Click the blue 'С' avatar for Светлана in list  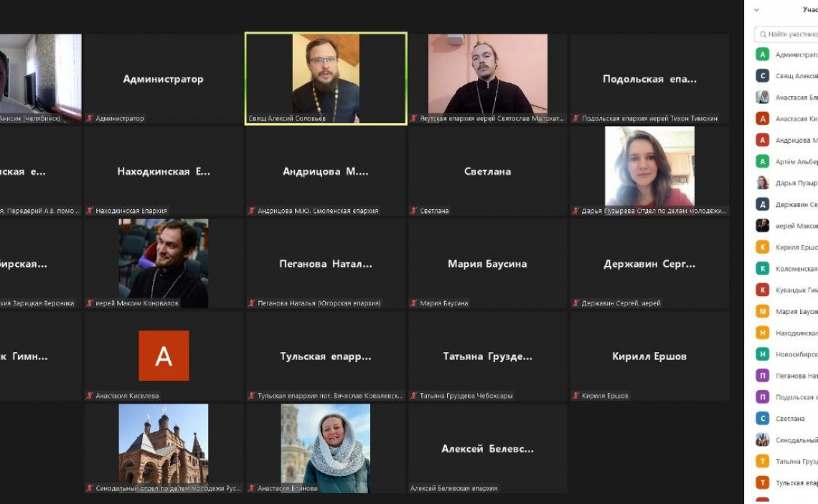coord(762,419)
